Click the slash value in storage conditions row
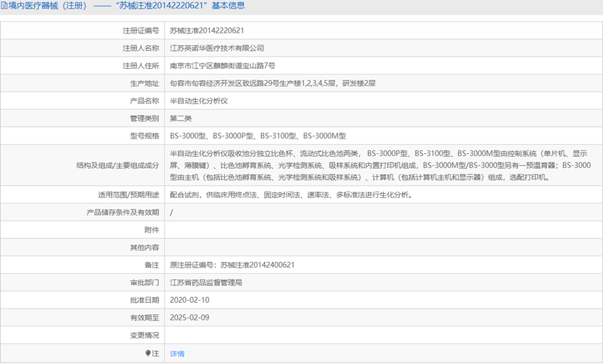The width and height of the screenshot is (603, 364). pos(172,212)
